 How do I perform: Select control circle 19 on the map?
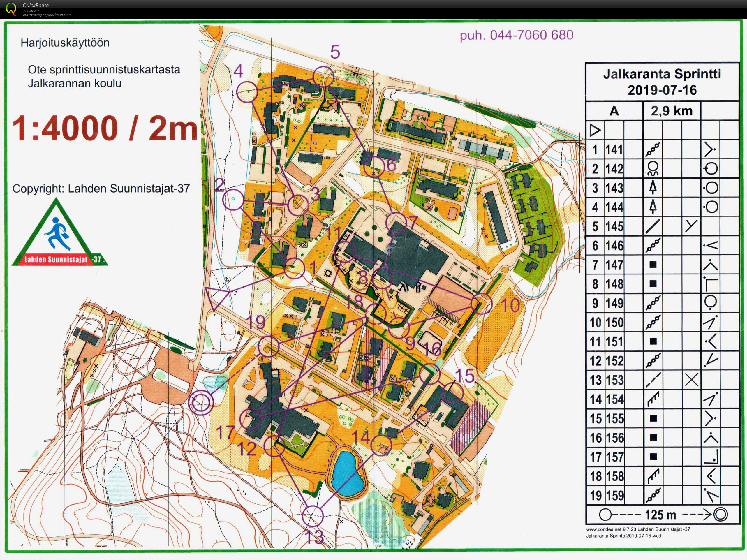point(269,346)
